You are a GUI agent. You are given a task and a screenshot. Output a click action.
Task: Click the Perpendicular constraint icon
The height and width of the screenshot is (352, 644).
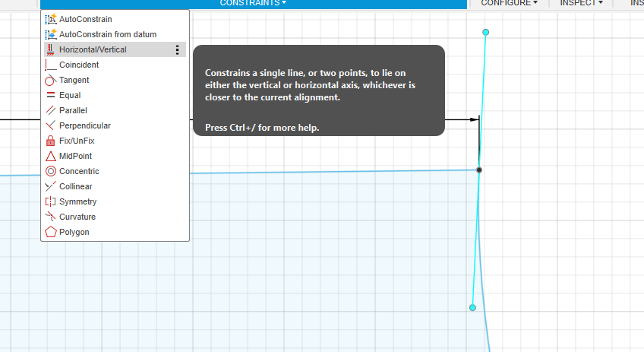51,125
